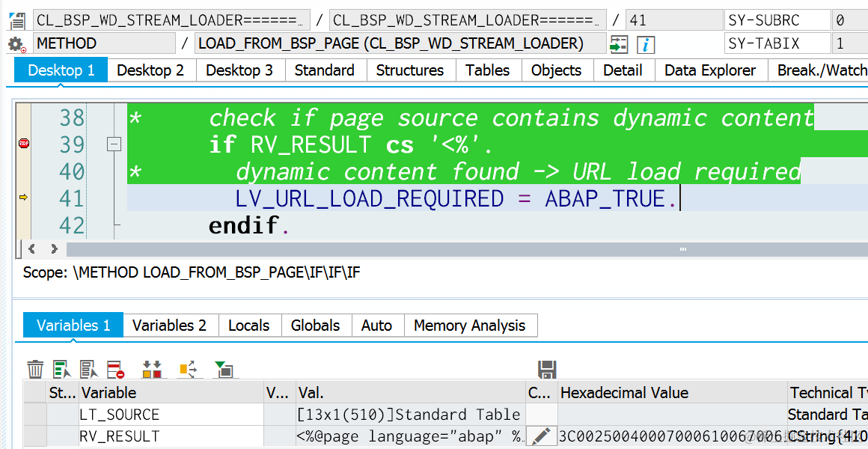
Task: Open the Standard tab
Action: tap(325, 70)
